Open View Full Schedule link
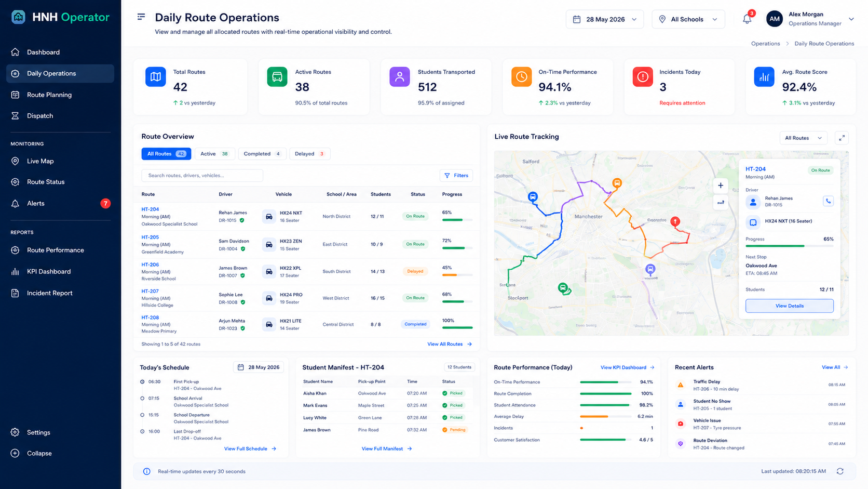 pyautogui.click(x=250, y=448)
